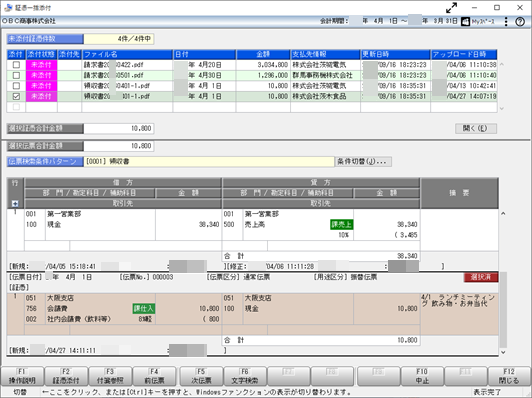532x398 pixels.
Task: Click the 選択済 red badge
Action: click(481, 277)
